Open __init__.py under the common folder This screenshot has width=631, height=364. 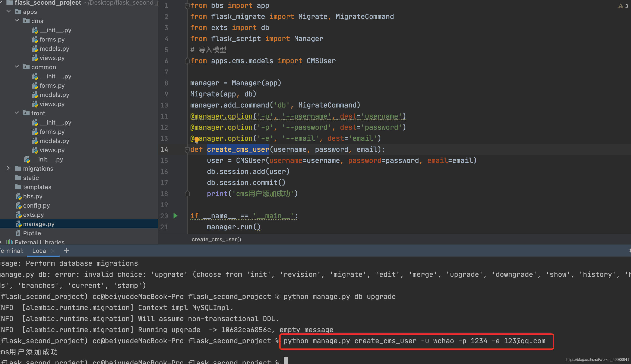pos(52,76)
